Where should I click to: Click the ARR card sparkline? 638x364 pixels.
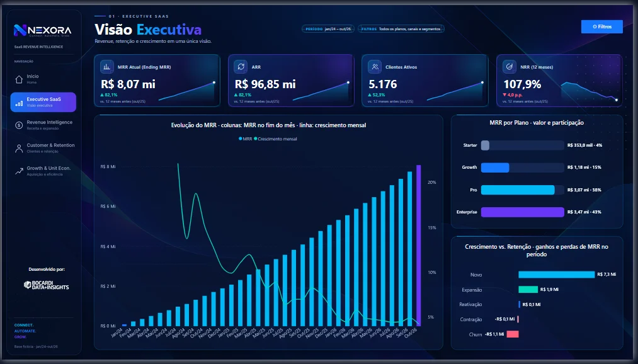pos(321,91)
